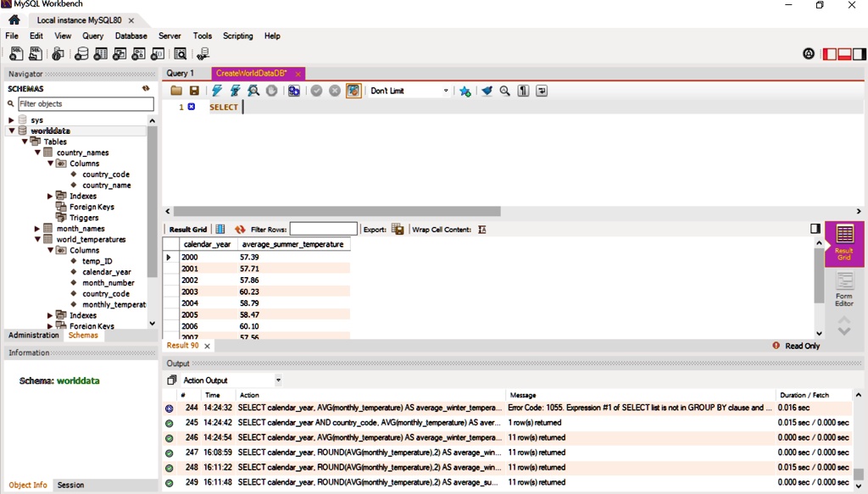Execute the query with the lightning bolt icon

tap(217, 91)
